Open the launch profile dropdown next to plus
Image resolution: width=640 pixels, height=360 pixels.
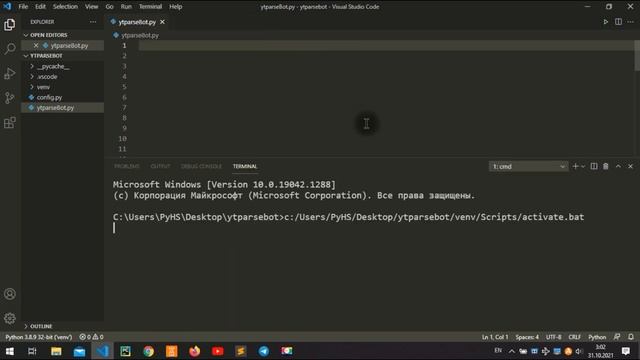(583, 167)
